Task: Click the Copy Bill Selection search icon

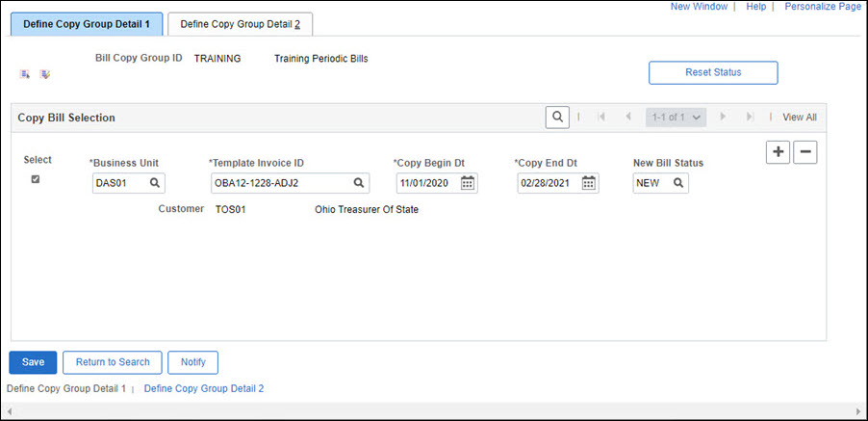Action: [x=557, y=117]
